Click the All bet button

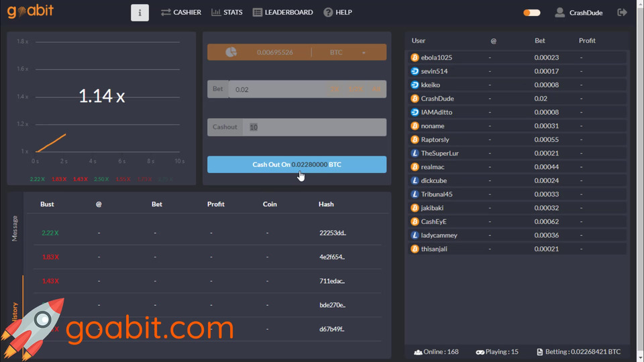(x=376, y=89)
